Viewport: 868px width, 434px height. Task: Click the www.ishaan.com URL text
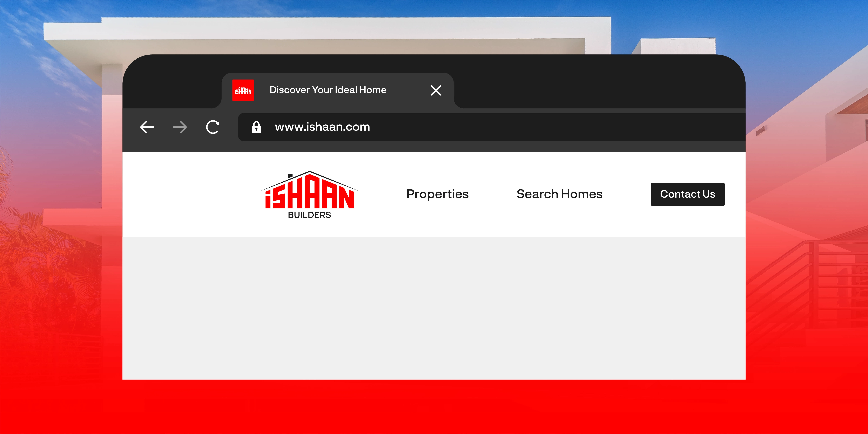[322, 127]
